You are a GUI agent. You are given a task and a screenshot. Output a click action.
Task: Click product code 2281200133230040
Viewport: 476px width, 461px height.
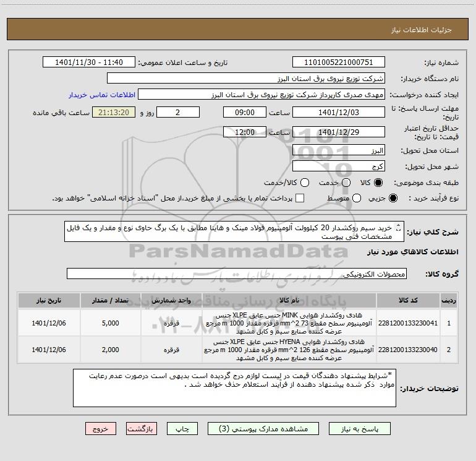(408, 350)
